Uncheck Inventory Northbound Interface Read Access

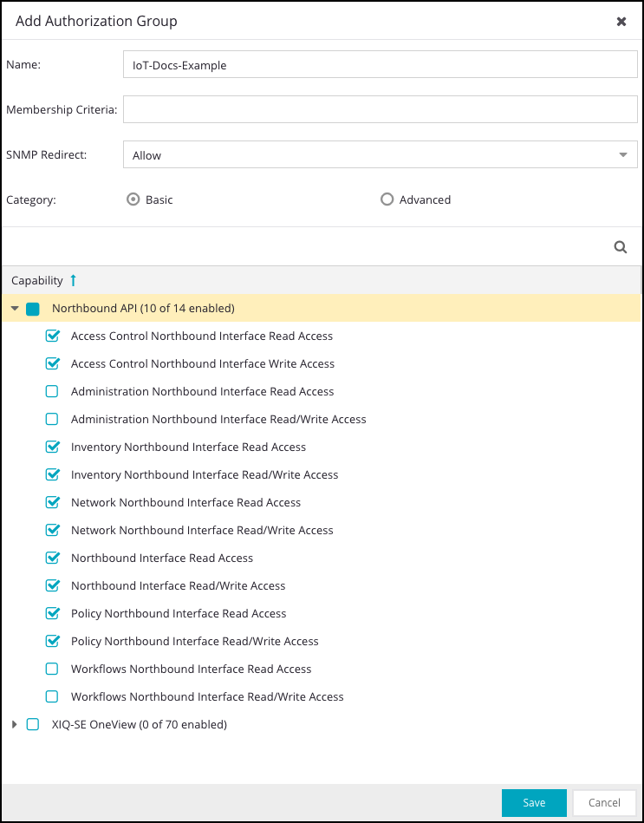tap(52, 447)
